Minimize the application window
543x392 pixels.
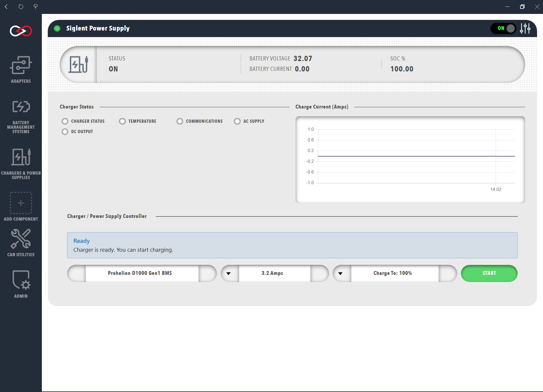(507, 7)
